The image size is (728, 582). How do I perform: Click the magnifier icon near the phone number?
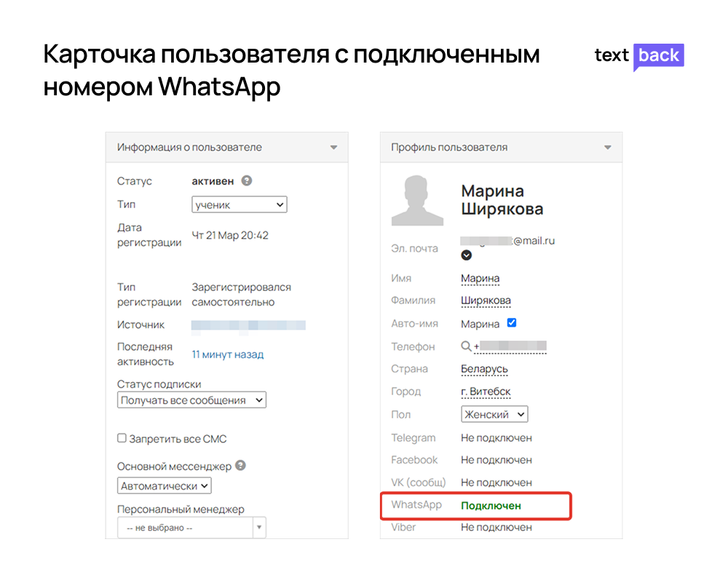coord(466,346)
